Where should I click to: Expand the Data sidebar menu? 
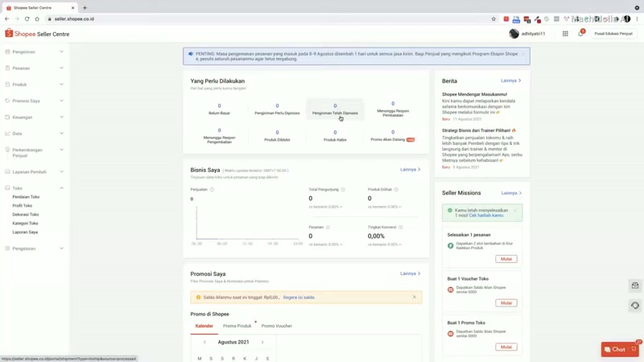[x=35, y=134]
